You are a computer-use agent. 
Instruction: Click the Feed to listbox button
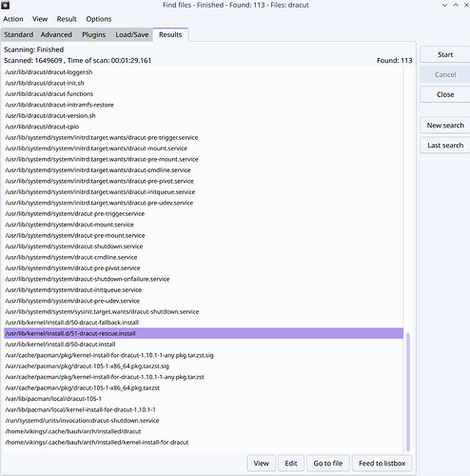[382, 464]
